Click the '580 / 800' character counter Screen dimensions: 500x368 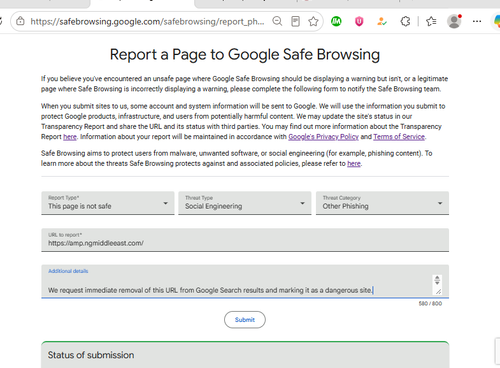click(x=430, y=304)
